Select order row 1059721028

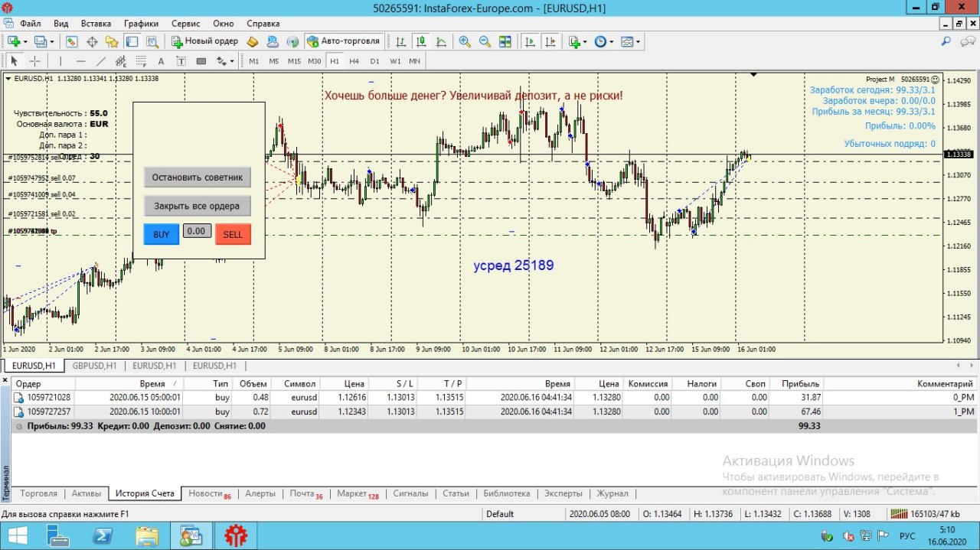pos(493,397)
